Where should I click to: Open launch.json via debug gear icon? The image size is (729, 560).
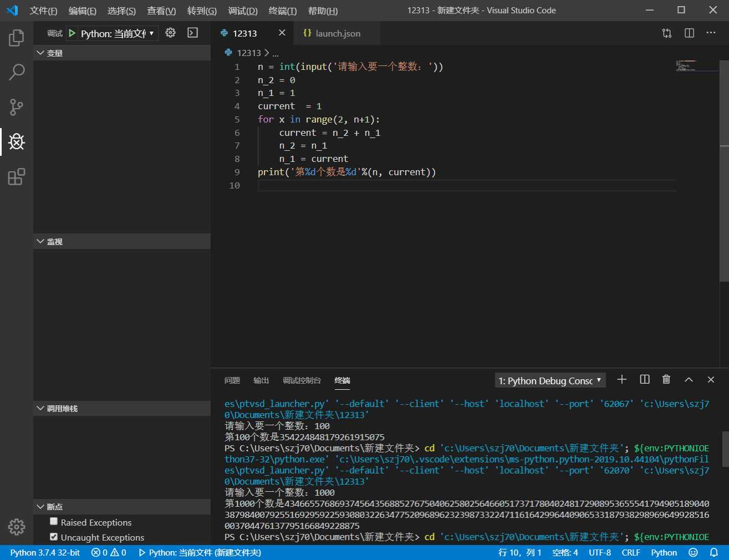[171, 33]
